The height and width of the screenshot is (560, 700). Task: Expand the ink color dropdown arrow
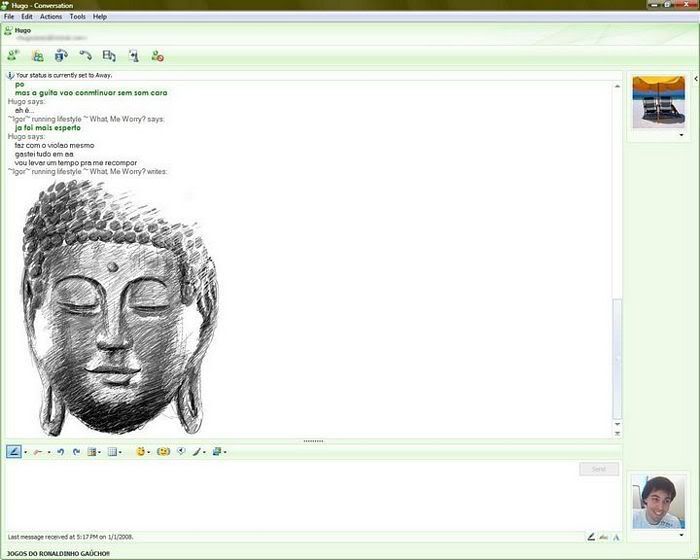tap(204, 452)
